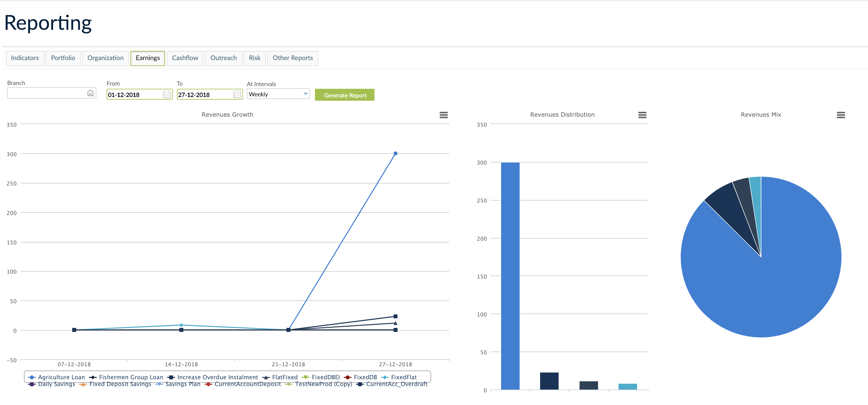Open the calendar picker for the From date

(x=166, y=94)
